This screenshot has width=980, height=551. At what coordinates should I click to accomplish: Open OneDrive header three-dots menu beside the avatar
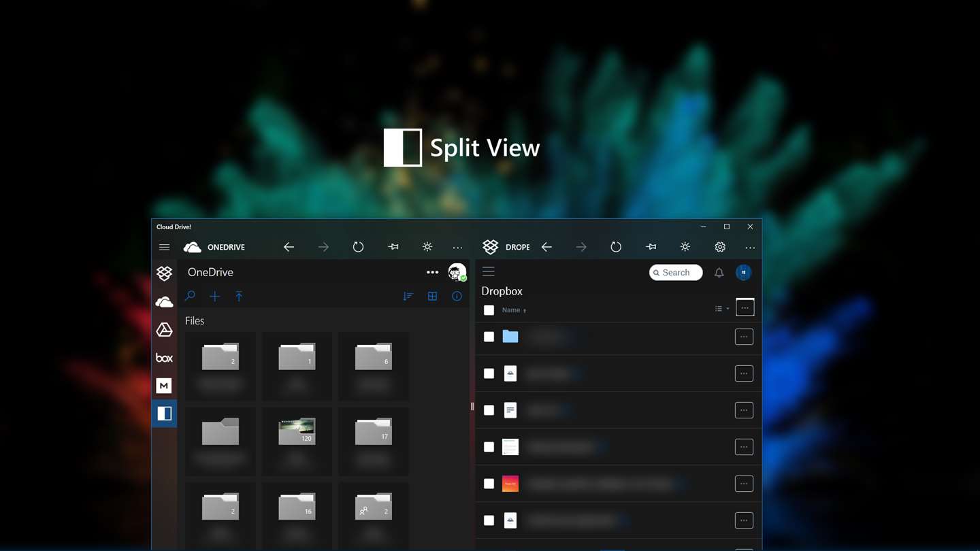[x=432, y=272]
